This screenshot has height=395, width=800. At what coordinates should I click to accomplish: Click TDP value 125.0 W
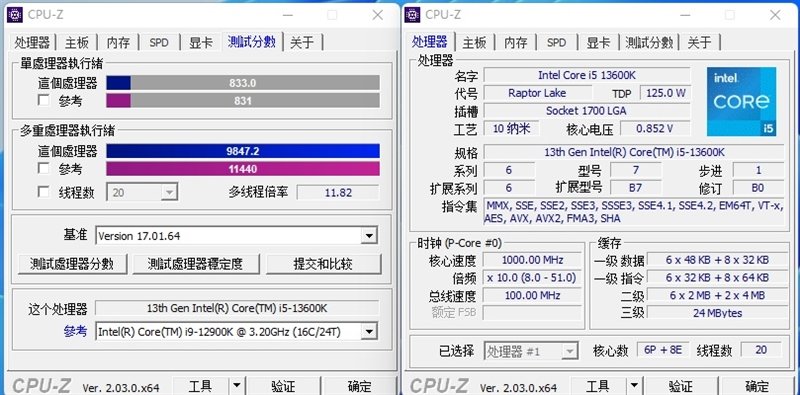[665, 93]
